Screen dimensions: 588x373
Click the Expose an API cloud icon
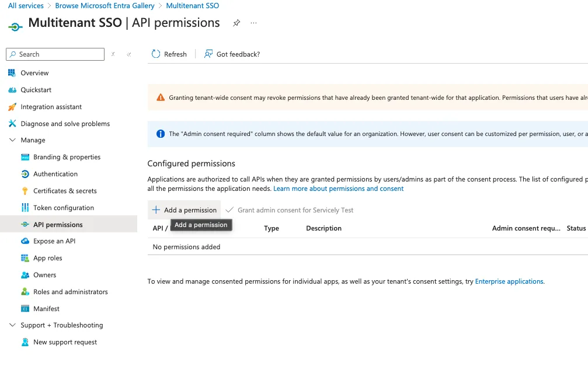click(25, 241)
